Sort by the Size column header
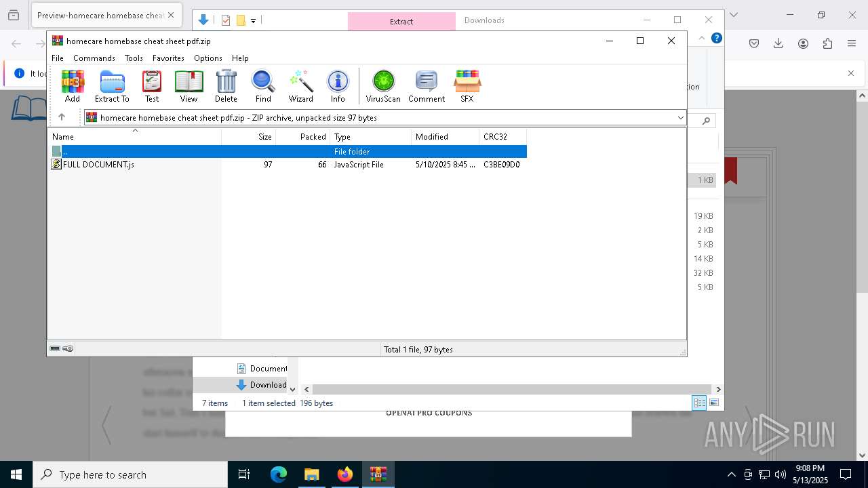 [249, 137]
